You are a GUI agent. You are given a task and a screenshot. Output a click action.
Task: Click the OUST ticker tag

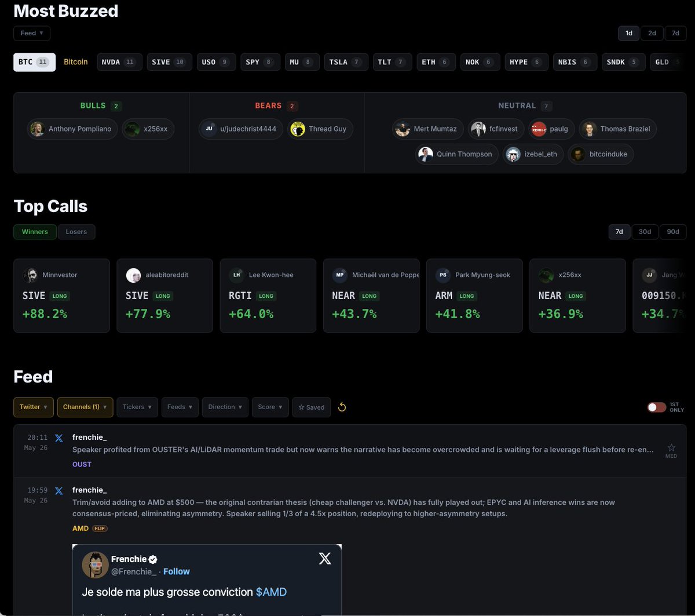click(82, 464)
